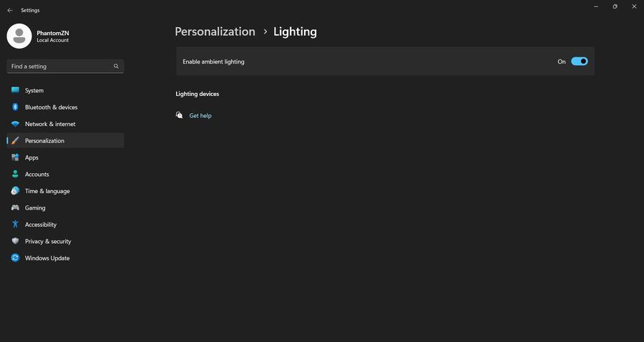Click the Windows Update refresh icon
644x342 pixels.
coord(15,258)
